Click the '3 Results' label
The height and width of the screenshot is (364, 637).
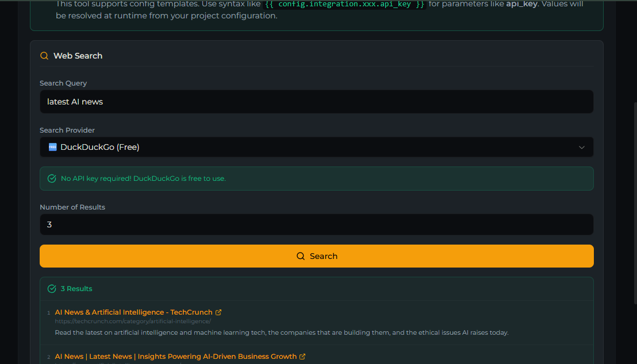pyautogui.click(x=76, y=289)
